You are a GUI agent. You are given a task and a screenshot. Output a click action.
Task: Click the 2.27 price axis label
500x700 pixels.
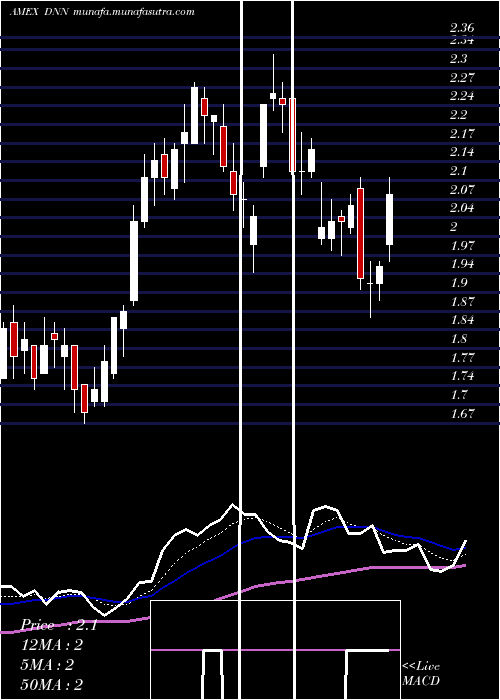click(x=462, y=77)
